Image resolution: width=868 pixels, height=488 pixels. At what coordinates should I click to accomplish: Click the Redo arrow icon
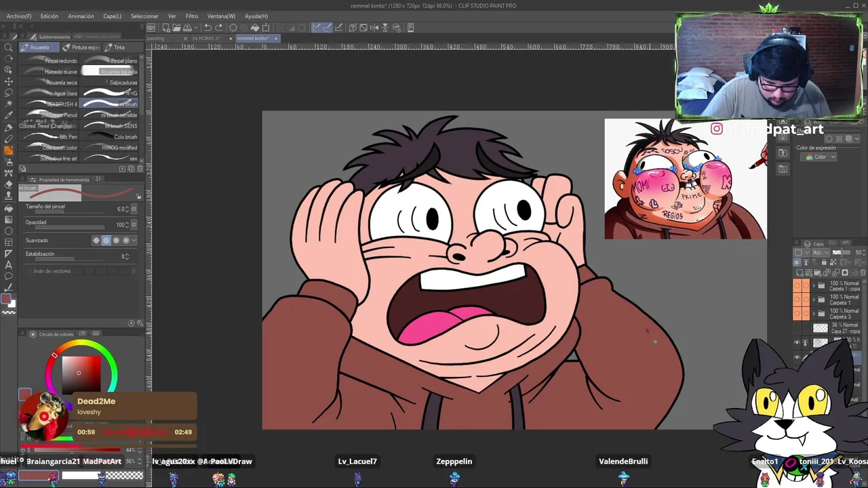[x=218, y=28]
